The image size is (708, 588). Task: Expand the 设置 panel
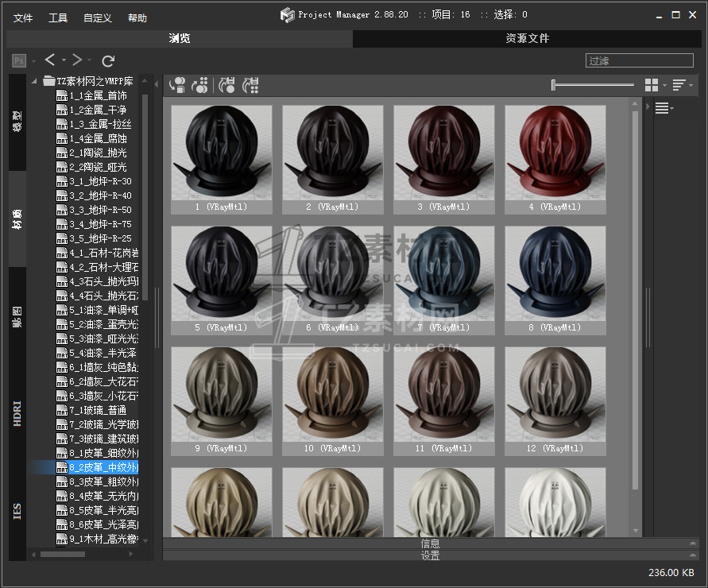click(430, 555)
